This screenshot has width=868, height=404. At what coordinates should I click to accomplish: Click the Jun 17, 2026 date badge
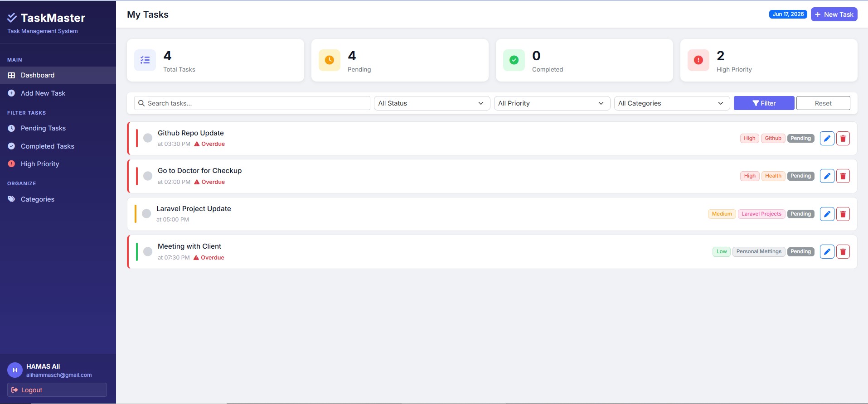(x=788, y=14)
